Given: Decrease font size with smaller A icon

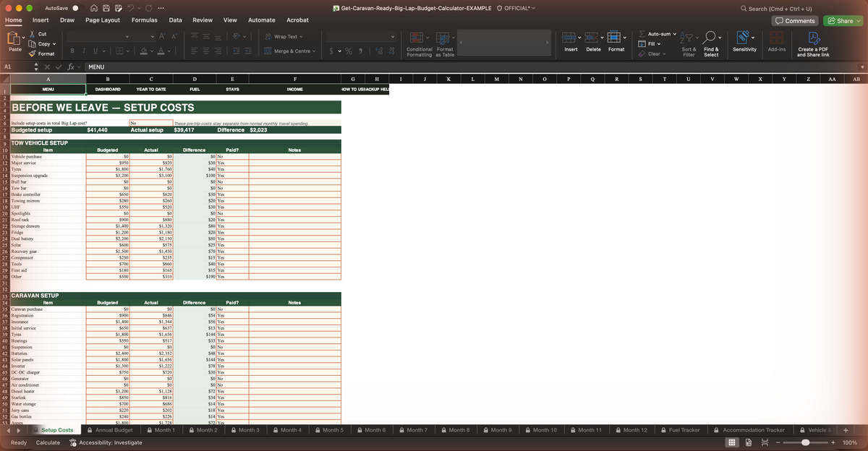Looking at the screenshot, I should pyautogui.click(x=174, y=36).
